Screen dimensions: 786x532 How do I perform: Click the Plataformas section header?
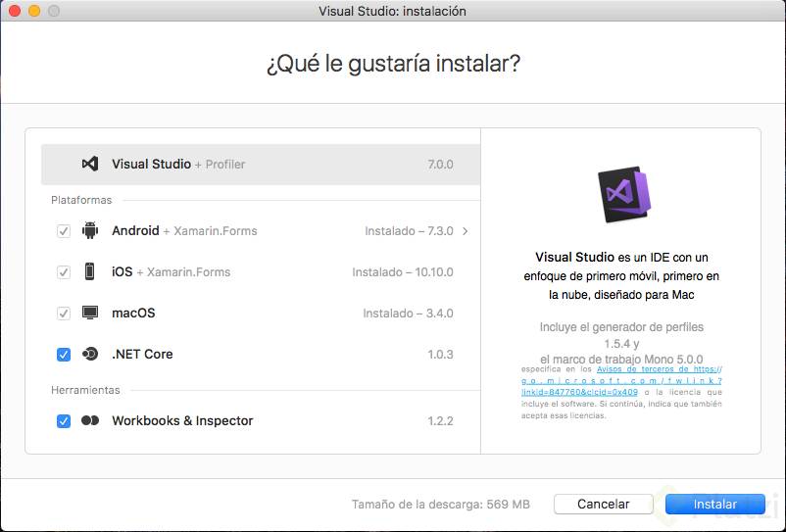81,200
